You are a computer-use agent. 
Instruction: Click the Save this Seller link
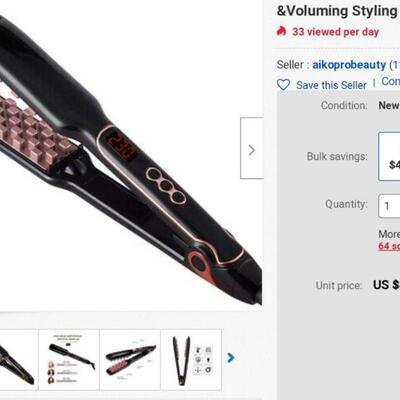point(331,85)
